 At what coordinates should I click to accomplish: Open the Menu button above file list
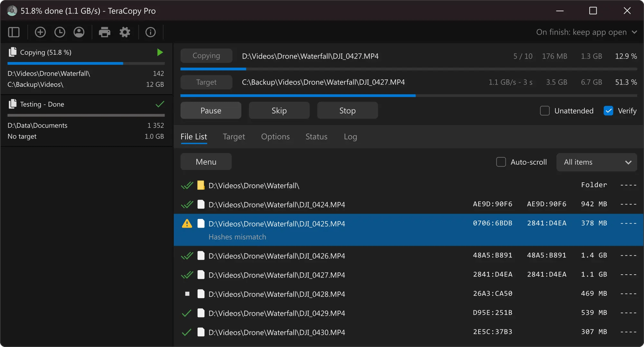pos(206,161)
